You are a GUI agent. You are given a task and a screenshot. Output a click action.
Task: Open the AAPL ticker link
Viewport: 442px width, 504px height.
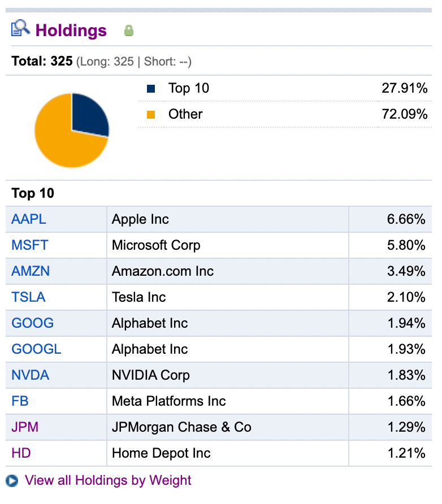(28, 219)
